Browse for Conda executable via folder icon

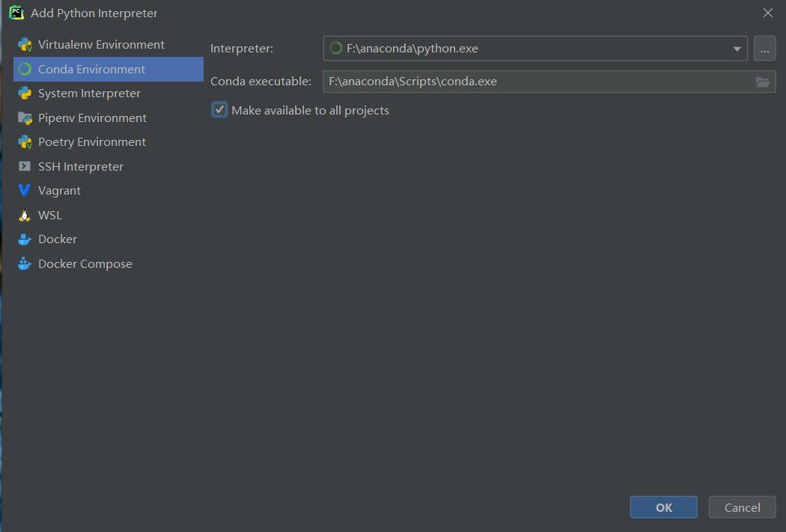763,82
